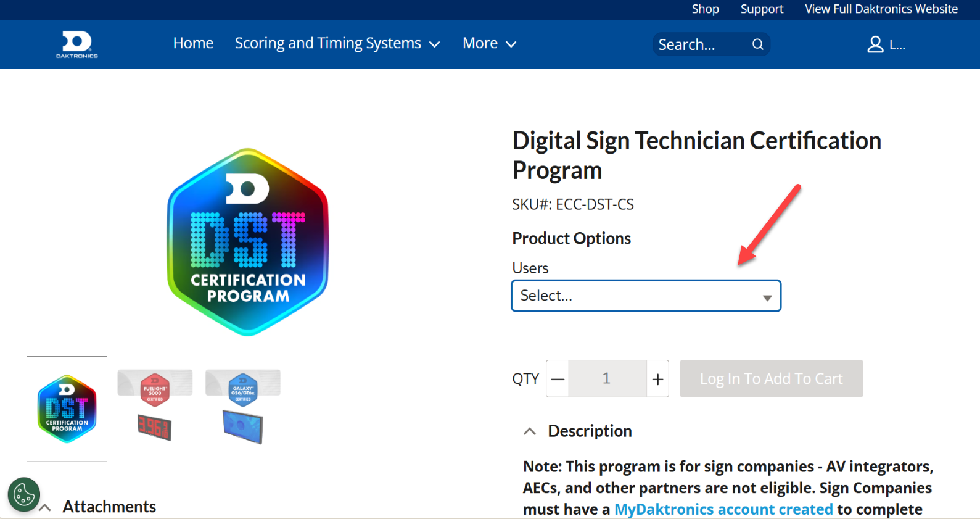Open the Users select dropdown
The width and height of the screenshot is (980, 519).
tap(646, 296)
